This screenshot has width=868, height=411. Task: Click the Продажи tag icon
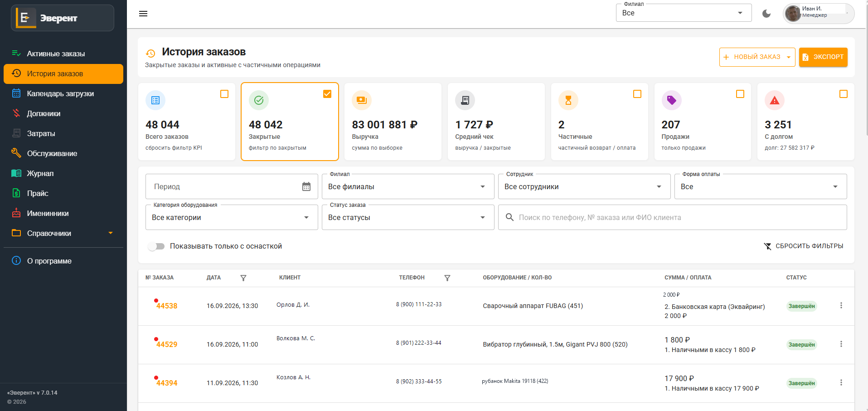672,100
